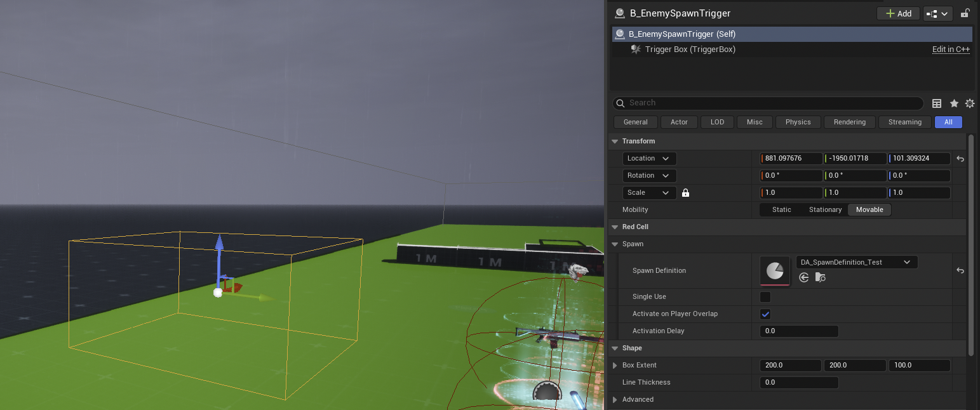Click the Box Extent Y value field
Image resolution: width=980 pixels, height=410 pixels.
pos(855,365)
